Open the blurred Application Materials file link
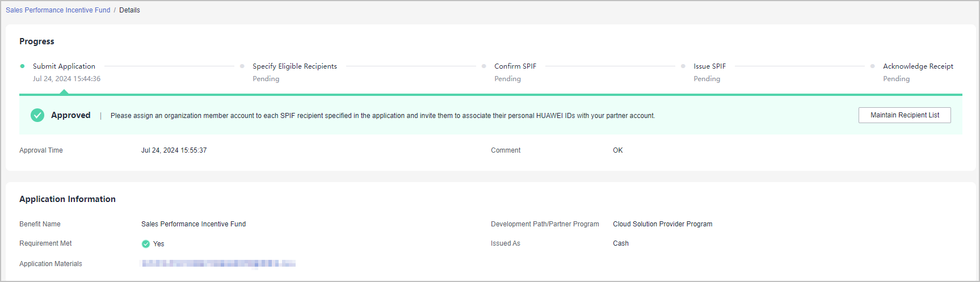This screenshot has height=282, width=980. pos(218,263)
